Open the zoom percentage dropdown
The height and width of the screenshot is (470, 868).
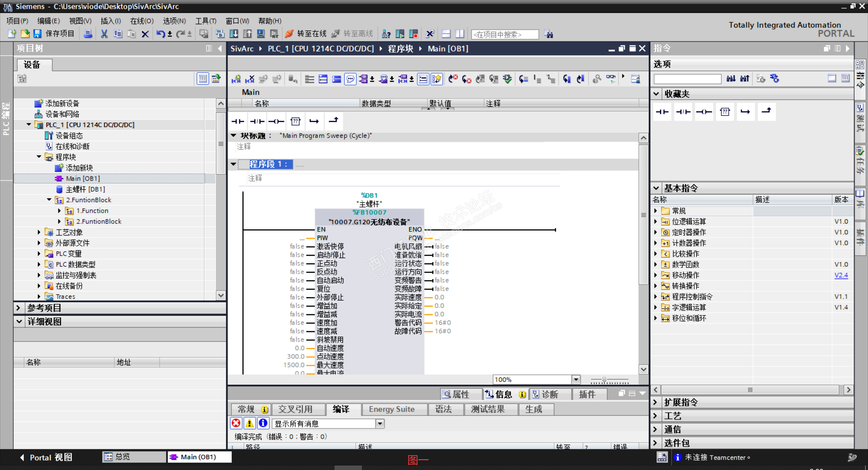576,379
